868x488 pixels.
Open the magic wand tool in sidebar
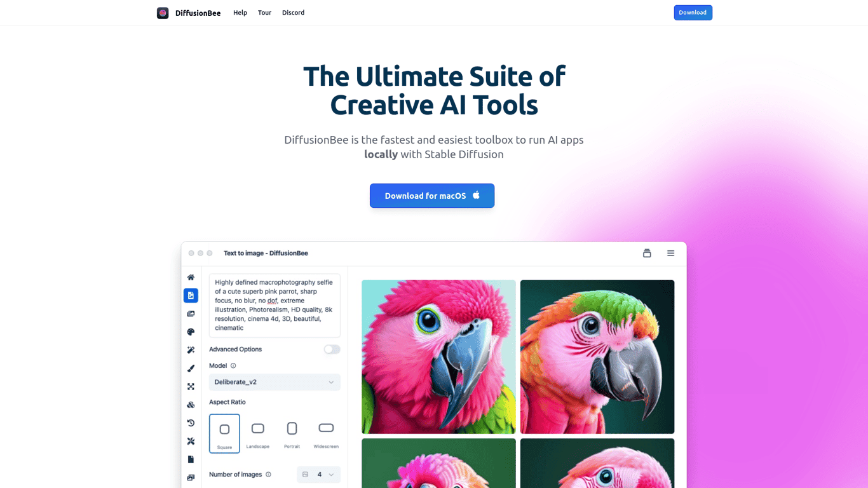point(191,350)
